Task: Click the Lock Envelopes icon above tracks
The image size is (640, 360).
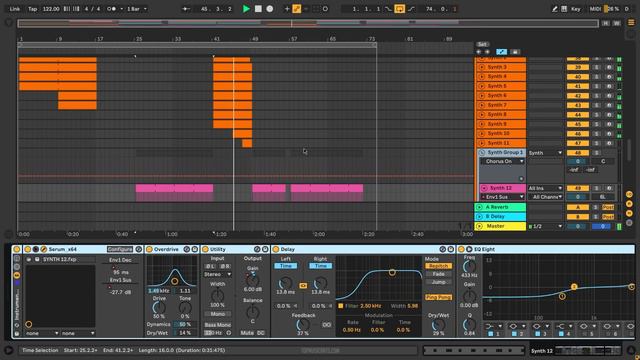Action: point(515,52)
